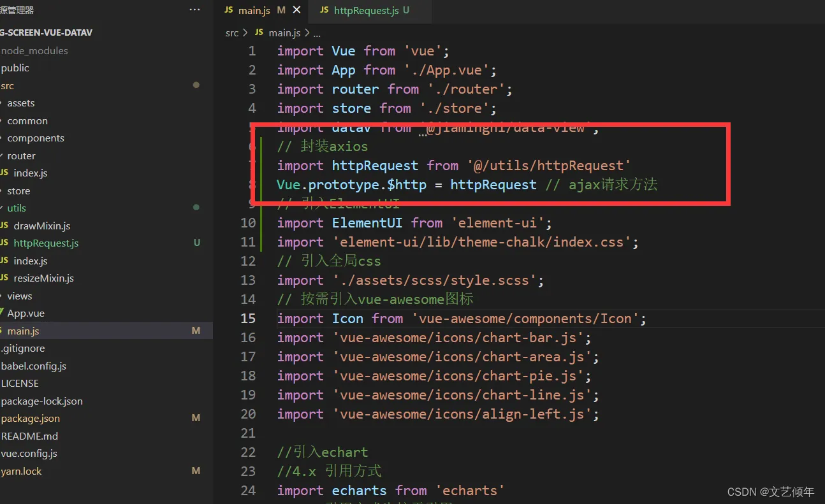Open App.vue from the explorer
The image size is (825, 504).
click(x=26, y=313)
